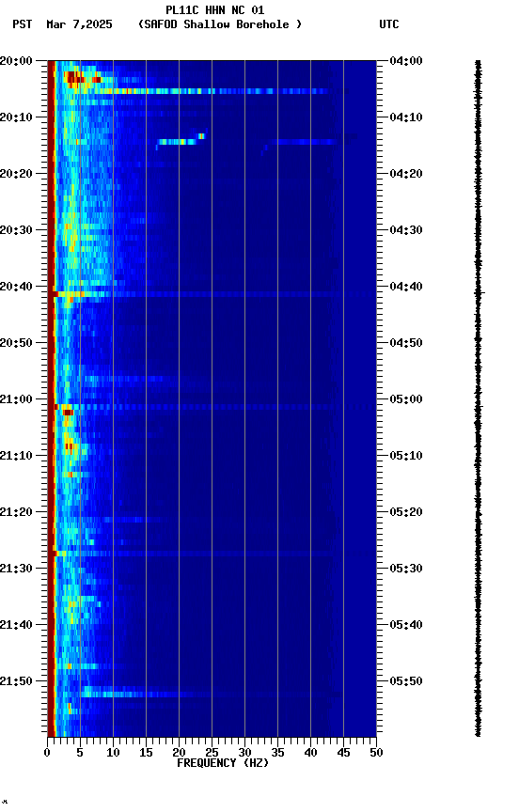Image resolution: width=519 pixels, height=812 pixels.
Task: Click the waveform spike near 04:41 UTC
Action: point(480,293)
